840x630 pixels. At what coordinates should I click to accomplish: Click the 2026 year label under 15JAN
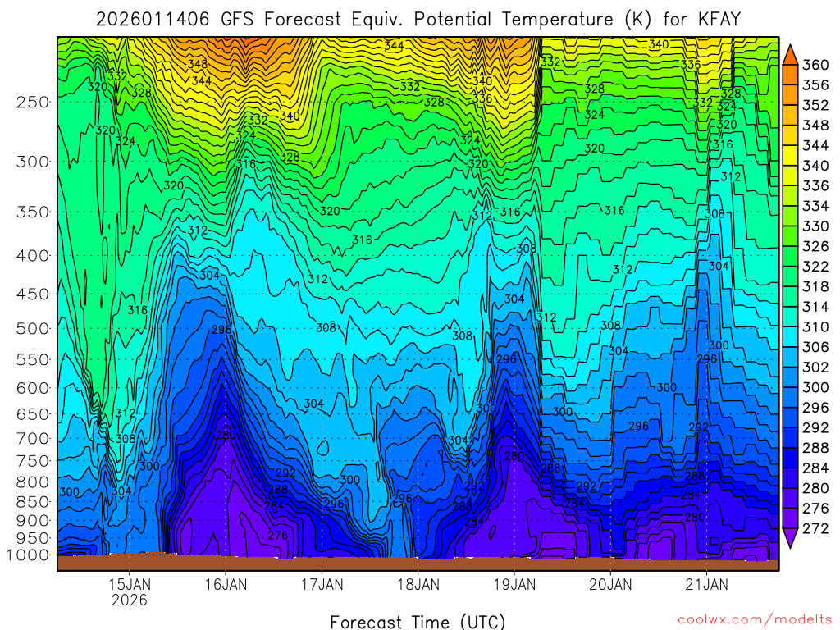[129, 600]
